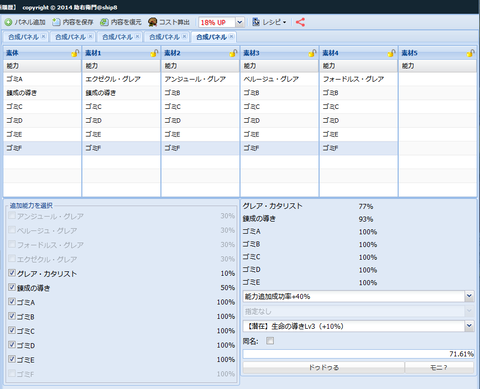Click the コスト算出 cost calculation icon
The width and height of the screenshot is (480, 389).
coord(152,22)
